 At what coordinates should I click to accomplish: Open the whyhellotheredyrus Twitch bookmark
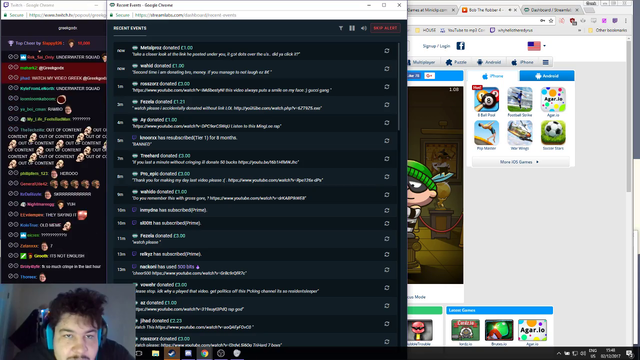pyautogui.click(x=511, y=30)
